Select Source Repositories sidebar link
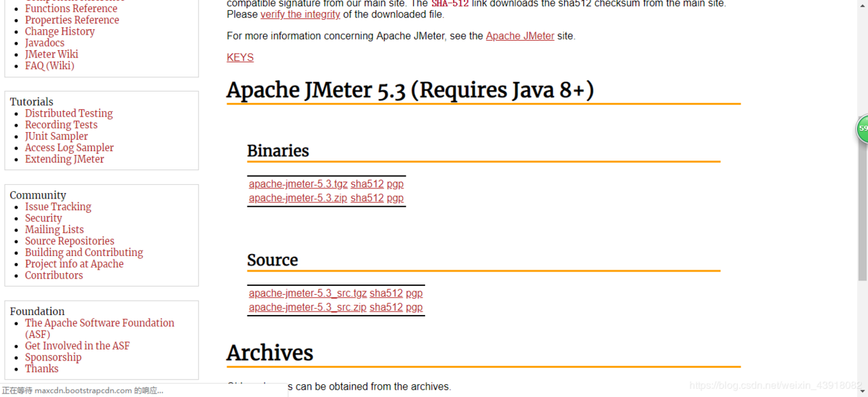The image size is (868, 397). [x=69, y=241]
